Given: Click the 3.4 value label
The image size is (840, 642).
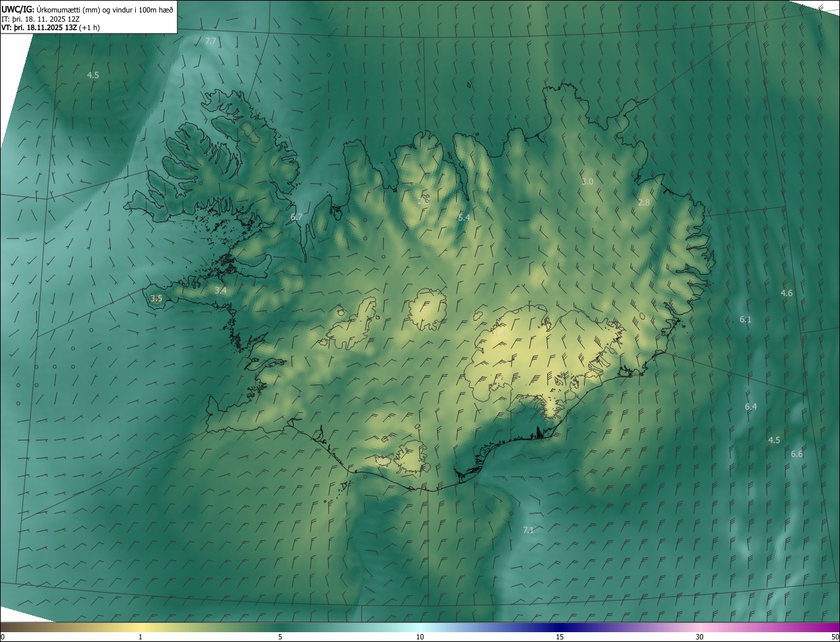Looking at the screenshot, I should pyautogui.click(x=221, y=290).
